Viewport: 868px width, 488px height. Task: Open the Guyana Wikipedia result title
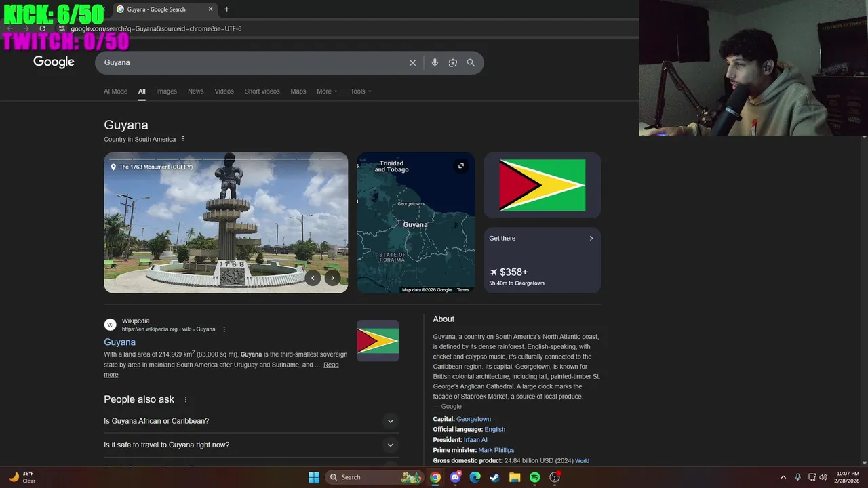119,342
